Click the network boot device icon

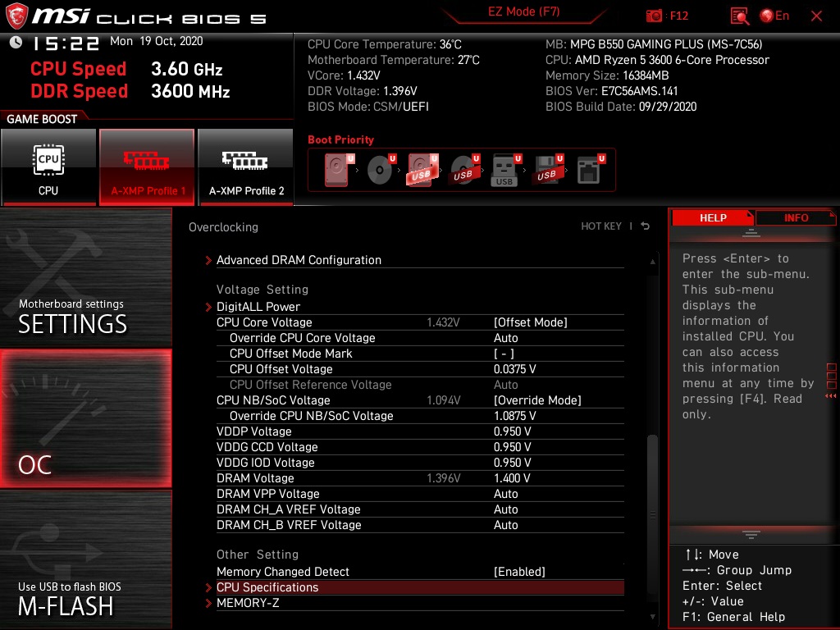tap(589, 168)
